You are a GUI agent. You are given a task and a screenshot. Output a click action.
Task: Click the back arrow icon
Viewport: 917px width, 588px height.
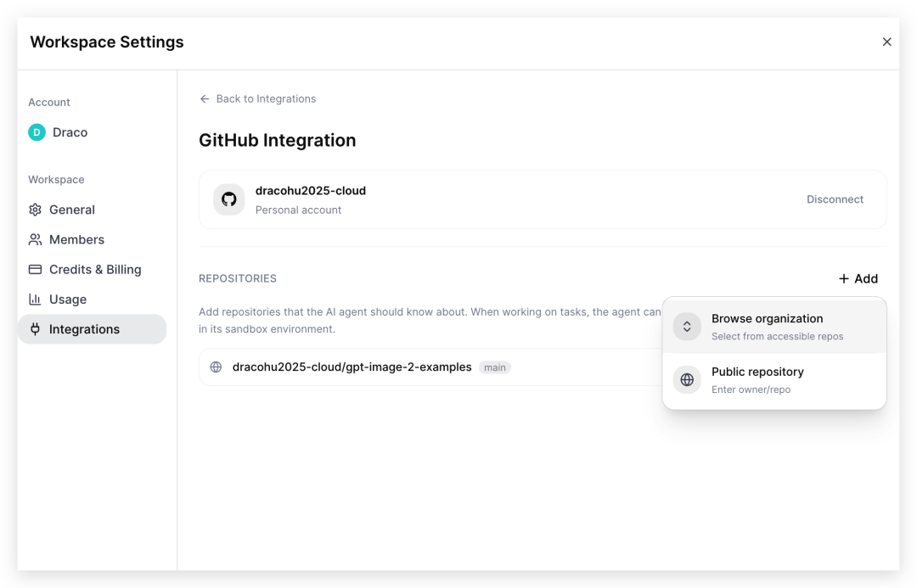[204, 98]
